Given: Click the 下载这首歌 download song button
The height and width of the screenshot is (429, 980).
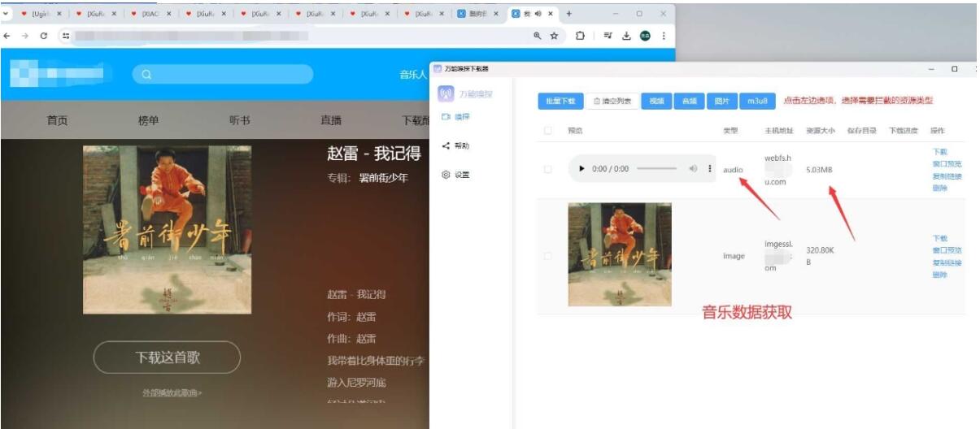Looking at the screenshot, I should pyautogui.click(x=167, y=357).
